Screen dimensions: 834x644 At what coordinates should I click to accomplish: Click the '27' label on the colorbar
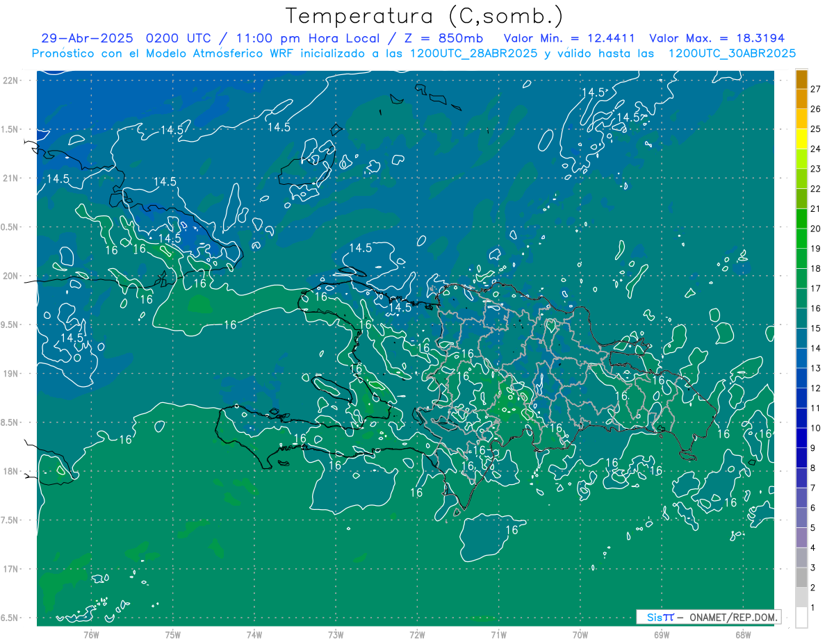point(816,89)
